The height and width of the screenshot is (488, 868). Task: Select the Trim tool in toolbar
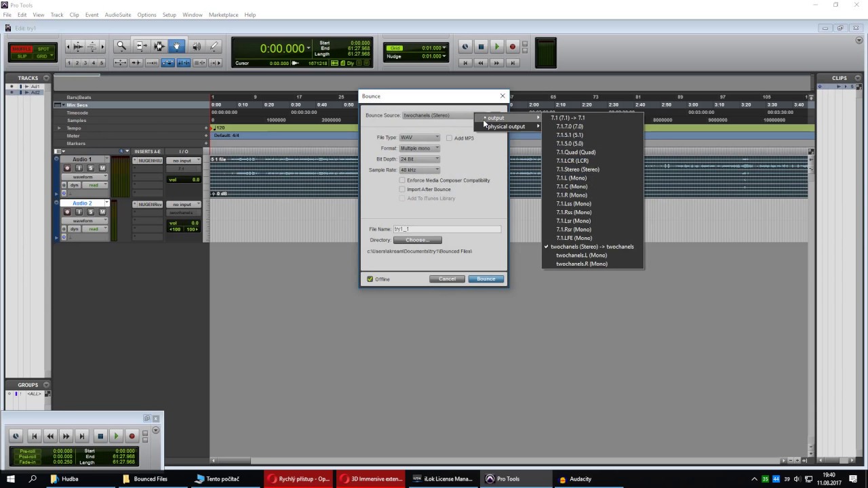142,46
